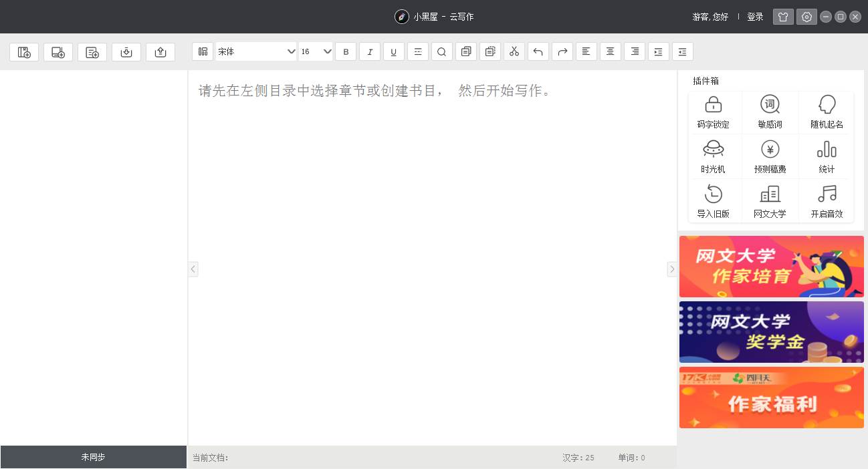Screen dimensions: 868x469
Task: Click 登录 to sign in
Action: (x=755, y=17)
